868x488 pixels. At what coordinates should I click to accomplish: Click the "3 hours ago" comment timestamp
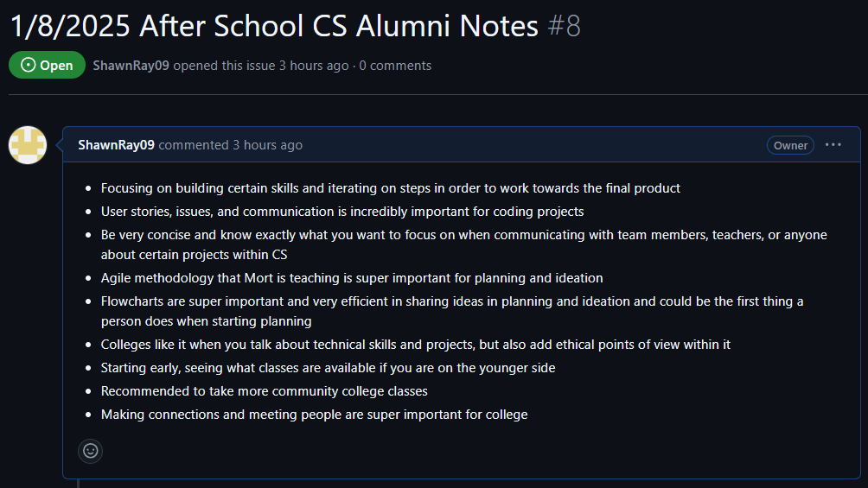pos(267,145)
